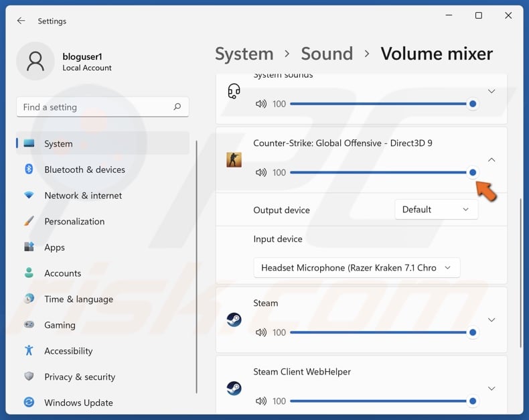Click the Time & language globe icon
Screen dimensions: 529x420
29,299
